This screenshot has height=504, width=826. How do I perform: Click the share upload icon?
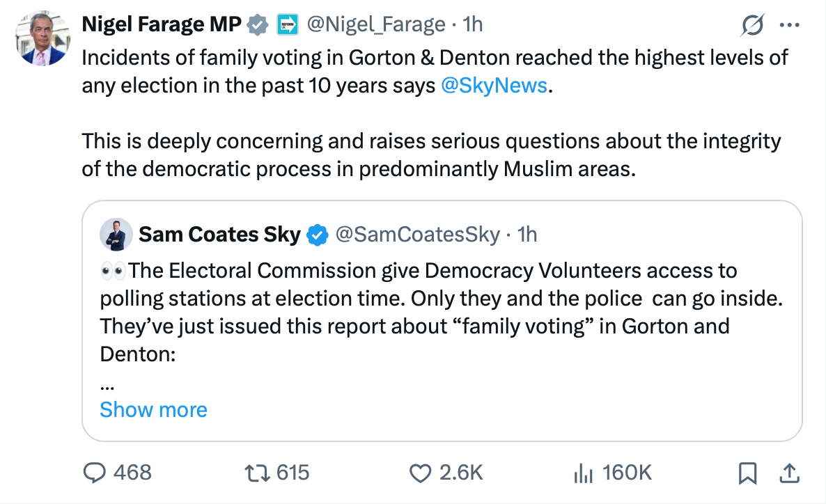789,473
